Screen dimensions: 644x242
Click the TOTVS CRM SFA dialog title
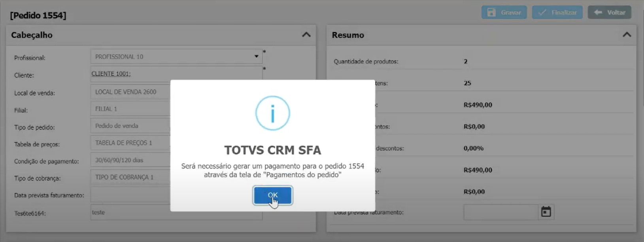pos(273,150)
